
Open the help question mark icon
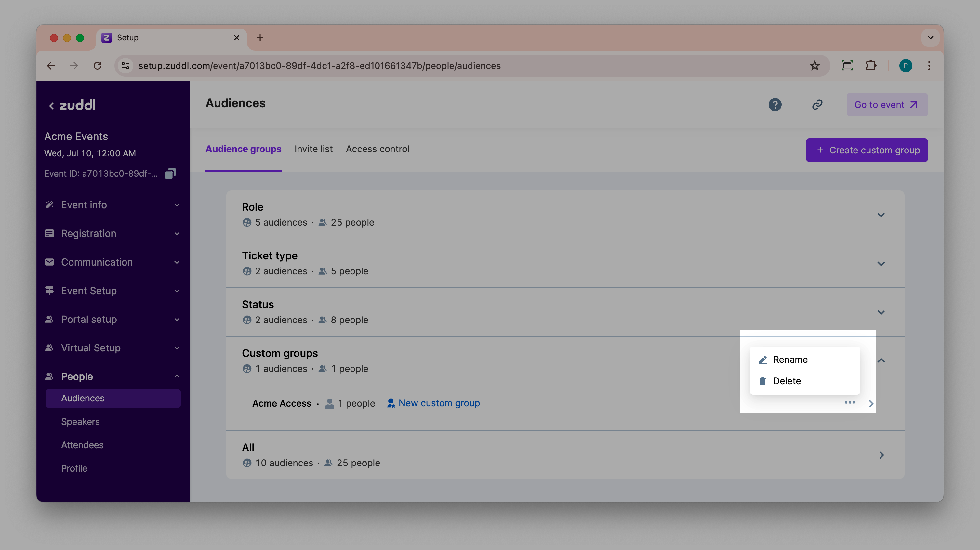(x=775, y=105)
